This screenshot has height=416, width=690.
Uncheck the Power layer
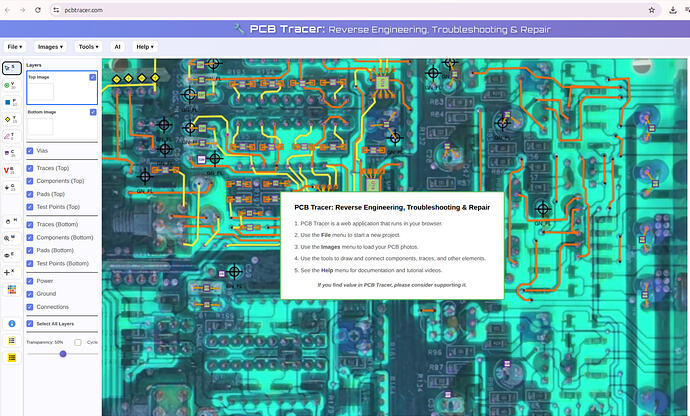tap(30, 281)
